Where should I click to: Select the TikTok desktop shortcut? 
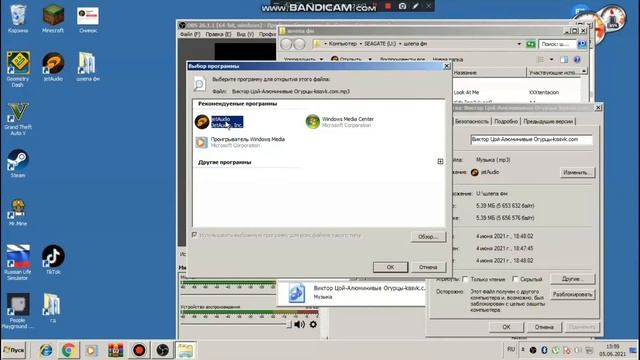coord(53,260)
